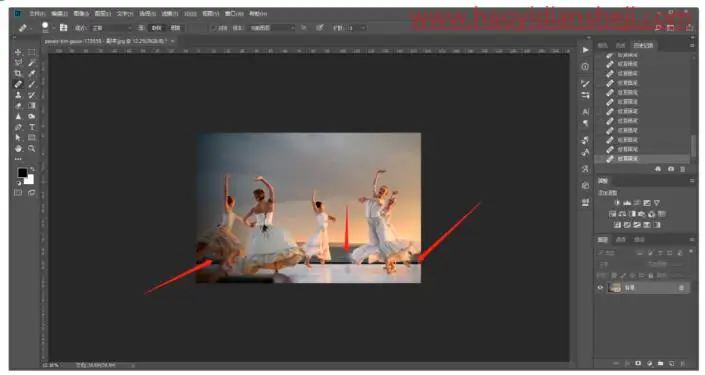Open the Info panel circled-i icon
This screenshot has height=375, width=705.
pos(585,67)
